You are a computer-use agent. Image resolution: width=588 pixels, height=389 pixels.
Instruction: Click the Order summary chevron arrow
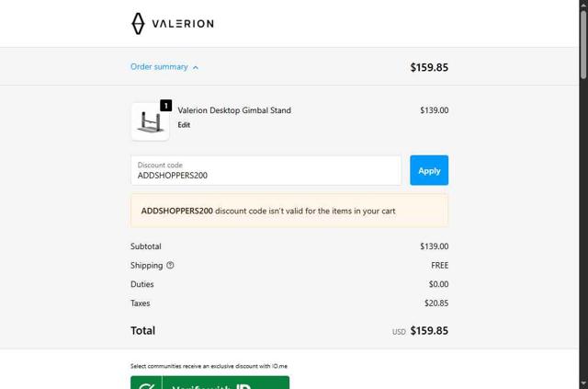pos(196,67)
